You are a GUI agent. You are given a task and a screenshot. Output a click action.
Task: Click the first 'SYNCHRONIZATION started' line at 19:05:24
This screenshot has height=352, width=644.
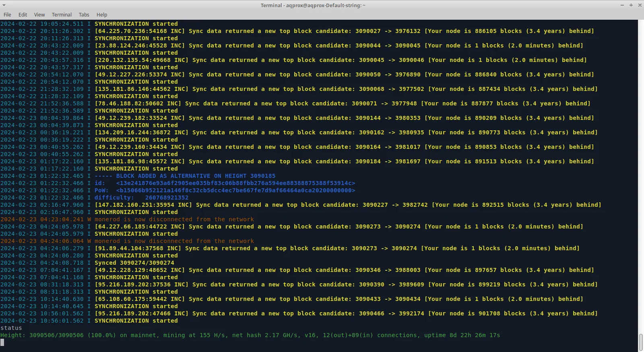(x=136, y=24)
